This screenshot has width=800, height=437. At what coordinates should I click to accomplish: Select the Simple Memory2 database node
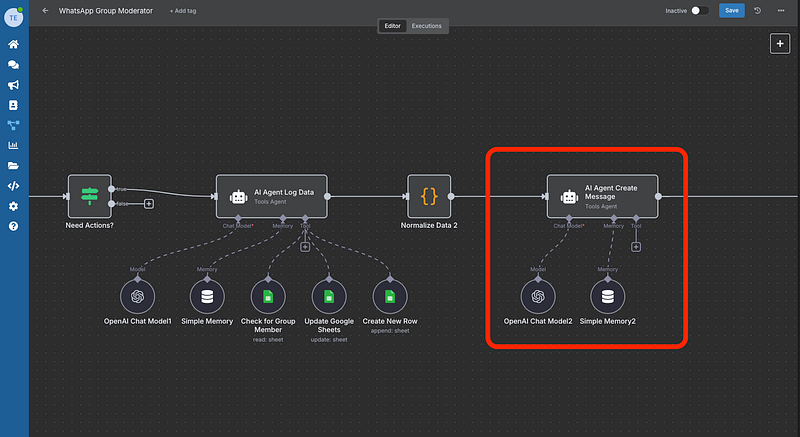point(607,296)
